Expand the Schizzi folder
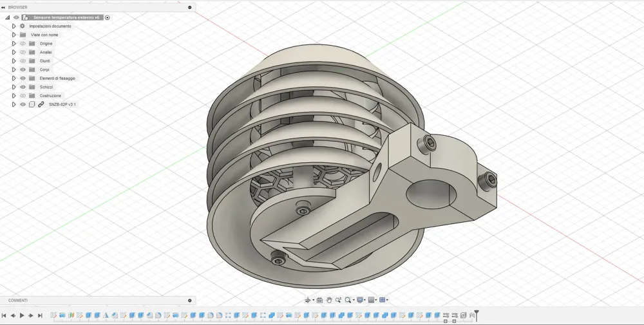The height and width of the screenshot is (325, 644). (x=14, y=87)
